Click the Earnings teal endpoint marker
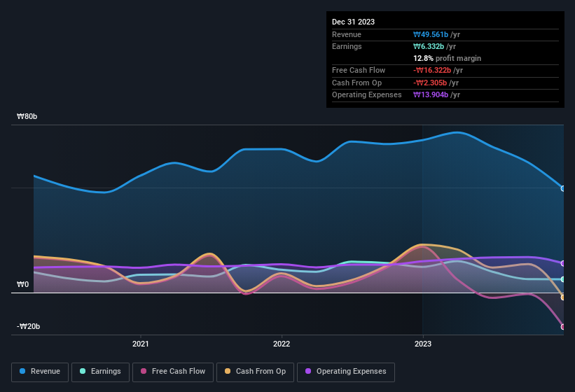 click(563, 279)
